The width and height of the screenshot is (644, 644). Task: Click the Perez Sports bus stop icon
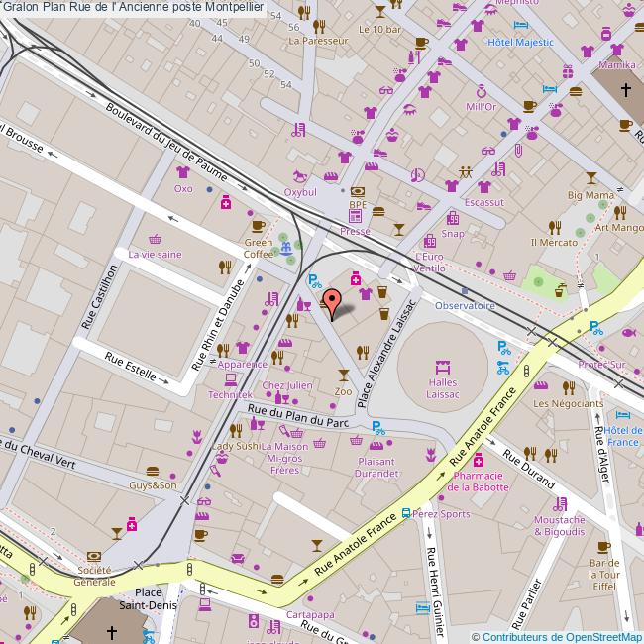pos(406,514)
